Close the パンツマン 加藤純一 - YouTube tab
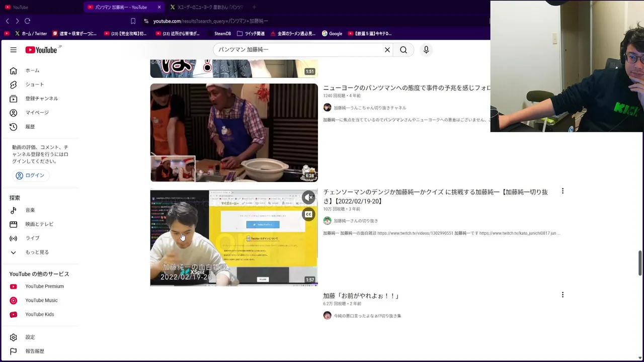 (x=159, y=7)
